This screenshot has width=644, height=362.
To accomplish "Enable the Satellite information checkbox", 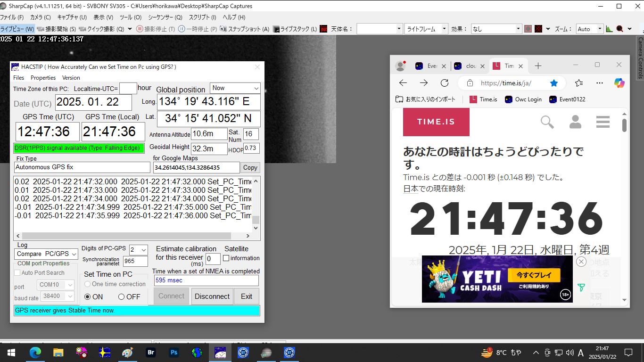I will (226, 258).
